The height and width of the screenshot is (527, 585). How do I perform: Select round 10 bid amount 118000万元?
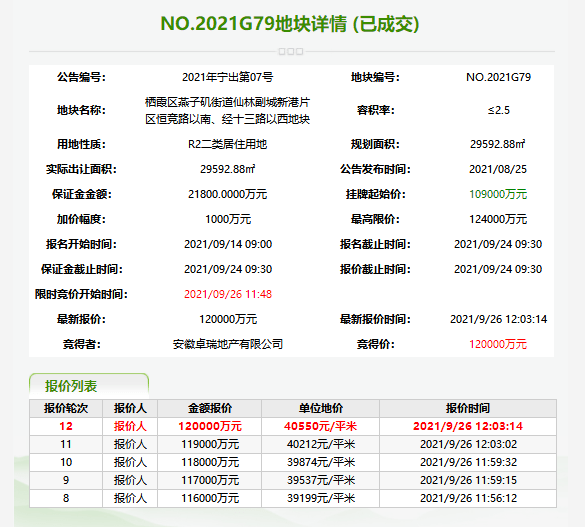tap(210, 462)
